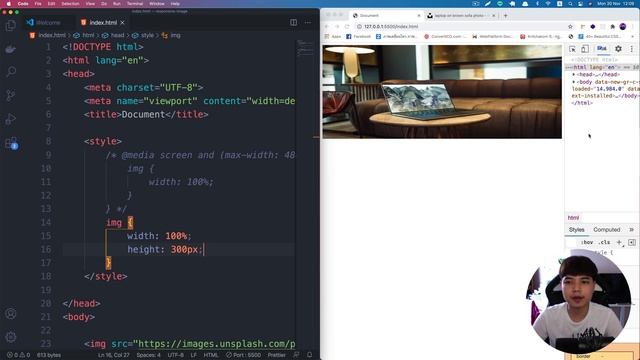Open the Extensions view with badge

coord(11,143)
